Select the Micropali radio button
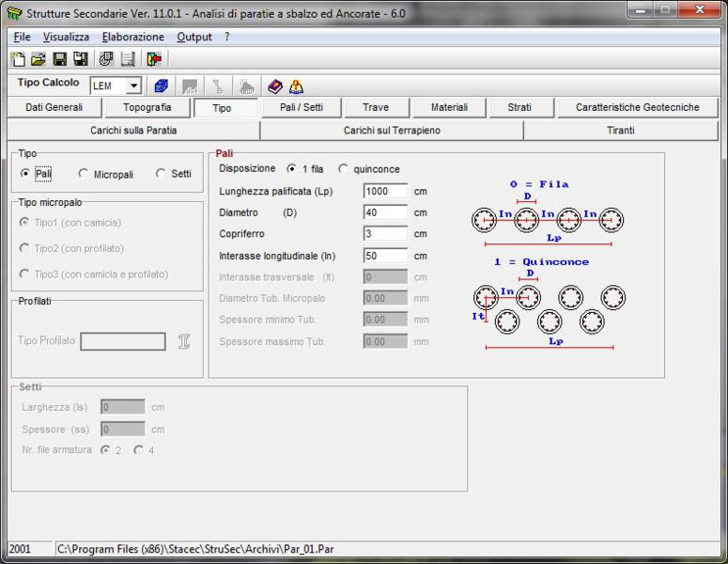Image resolution: width=728 pixels, height=564 pixels. (x=85, y=174)
